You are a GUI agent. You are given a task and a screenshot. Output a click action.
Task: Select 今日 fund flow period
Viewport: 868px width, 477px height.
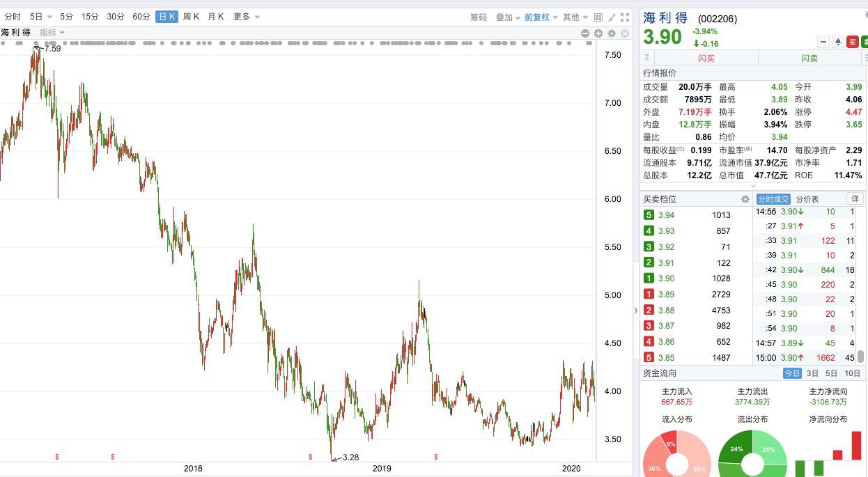[792, 373]
